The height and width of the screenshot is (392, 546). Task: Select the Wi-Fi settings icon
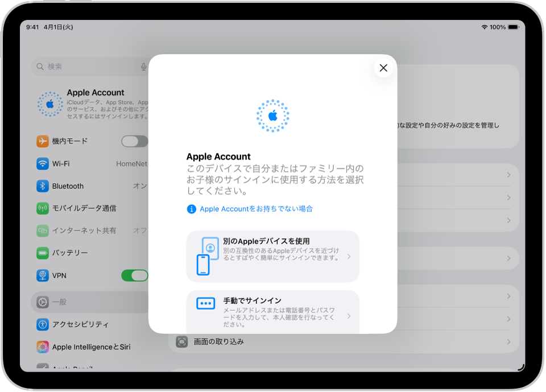[x=42, y=163]
